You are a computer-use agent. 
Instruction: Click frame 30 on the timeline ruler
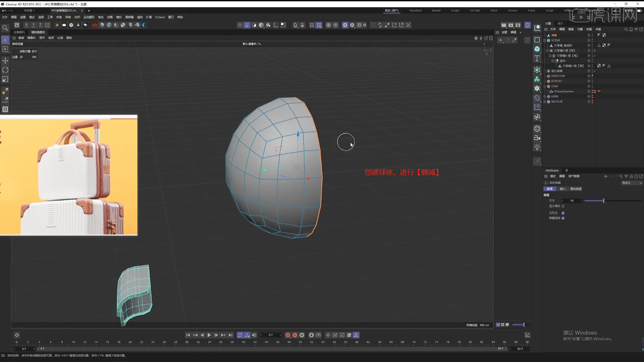click(x=187, y=342)
